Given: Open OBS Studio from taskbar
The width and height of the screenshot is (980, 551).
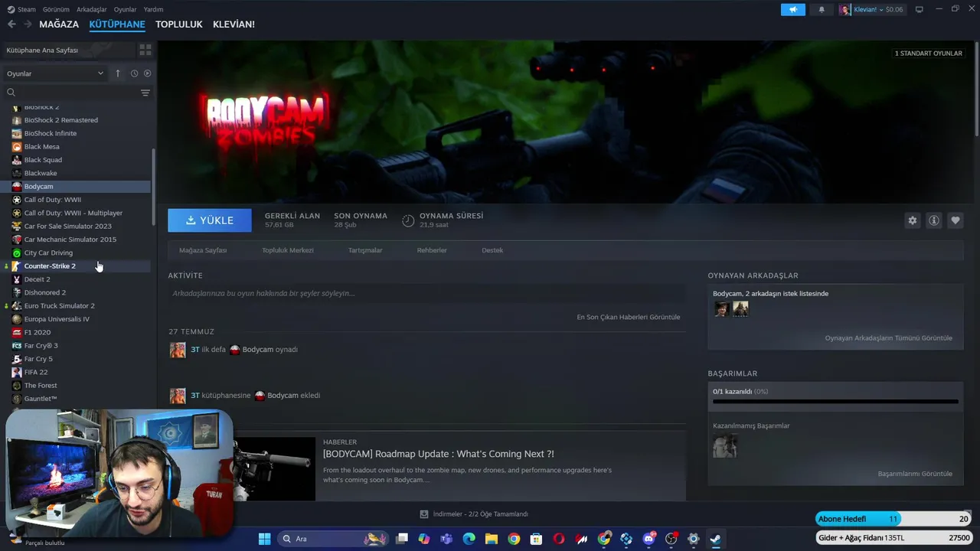Looking at the screenshot, I should coord(671,539).
